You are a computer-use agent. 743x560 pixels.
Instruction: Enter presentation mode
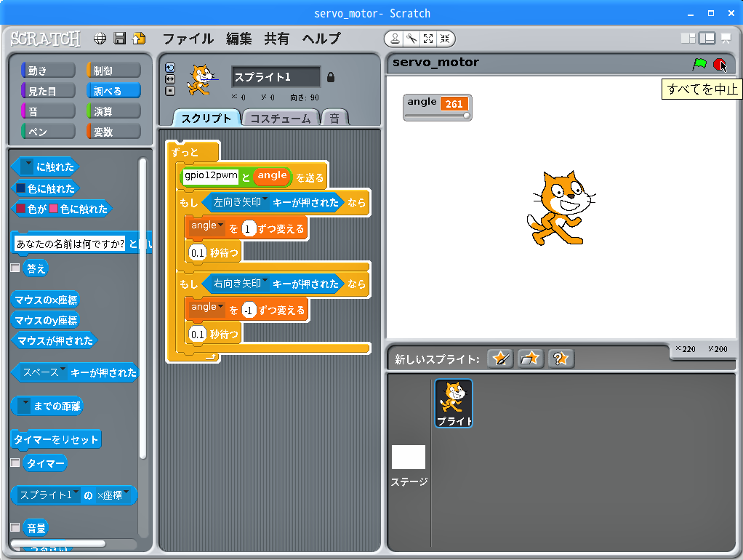726,39
